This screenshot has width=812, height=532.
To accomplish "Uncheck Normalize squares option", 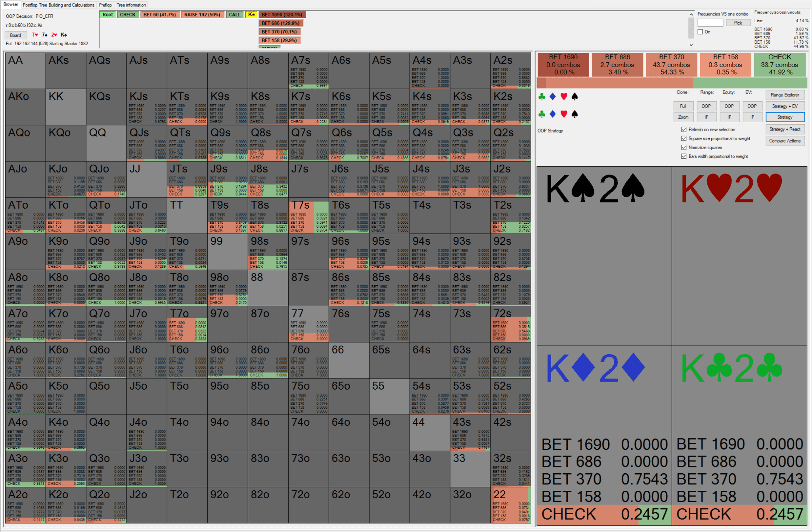I will pos(684,147).
